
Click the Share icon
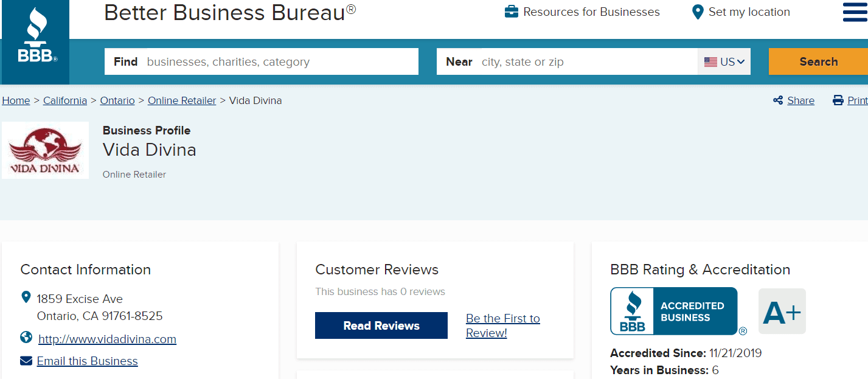pos(778,100)
